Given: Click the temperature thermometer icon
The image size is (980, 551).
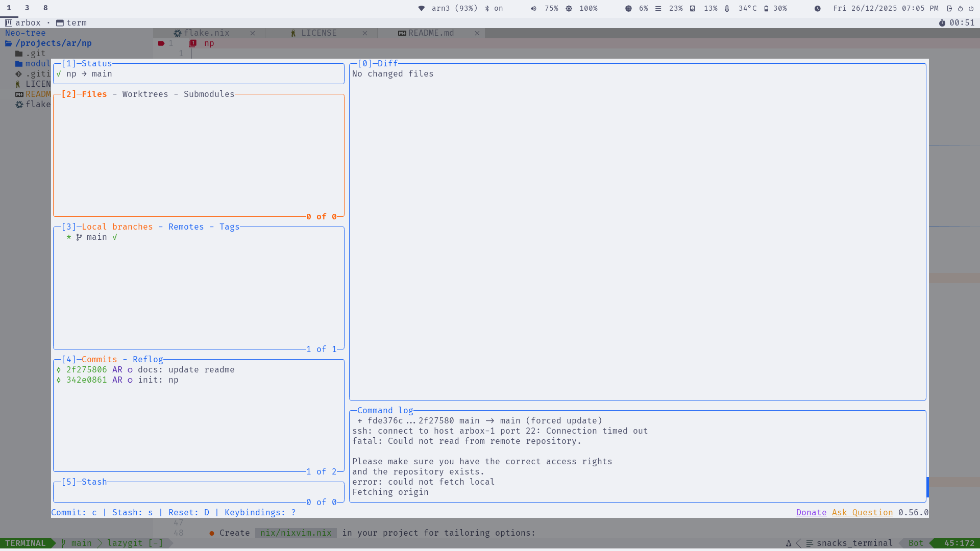Looking at the screenshot, I should point(727,8).
